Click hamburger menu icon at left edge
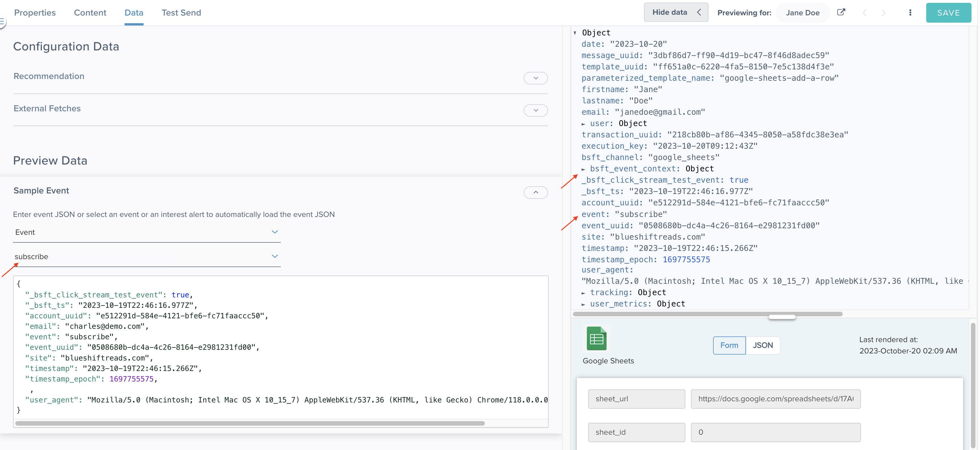This screenshot has height=450, width=980. point(2,21)
